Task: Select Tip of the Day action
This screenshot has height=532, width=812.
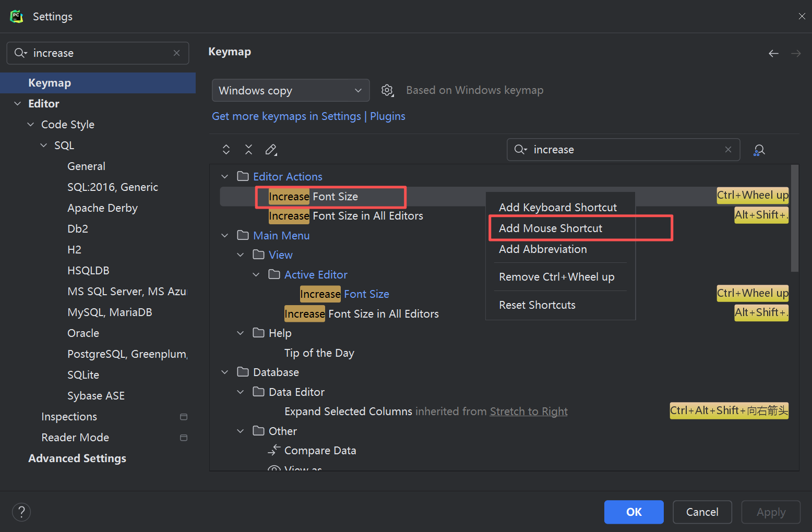Action: [x=319, y=353]
